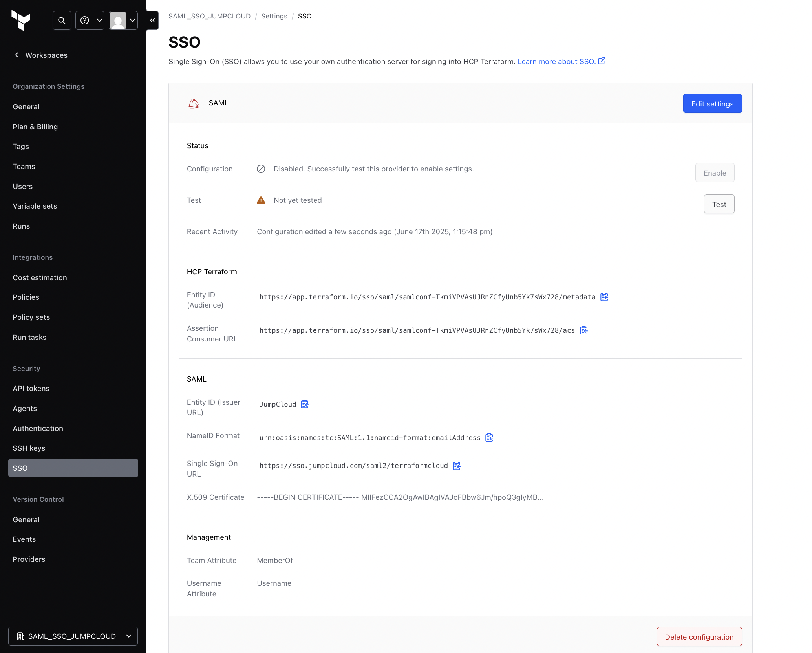This screenshot has width=812, height=653.
Task: Click the Edit settings button
Action: [712, 104]
